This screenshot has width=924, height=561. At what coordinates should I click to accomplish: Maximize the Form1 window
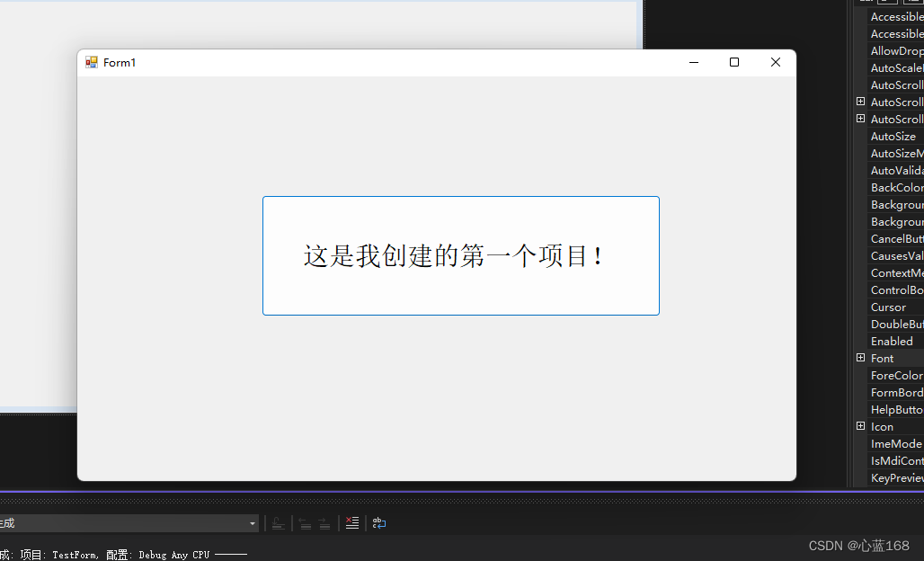[733, 62]
